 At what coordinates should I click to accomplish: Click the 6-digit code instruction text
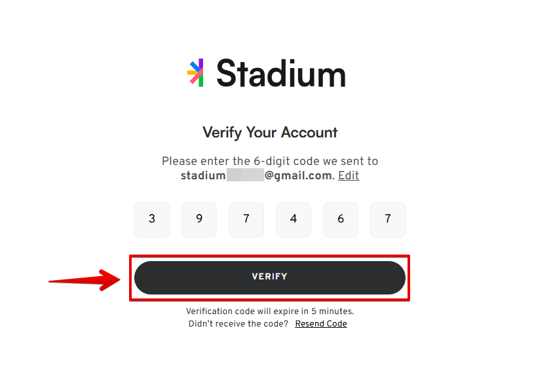click(x=270, y=161)
